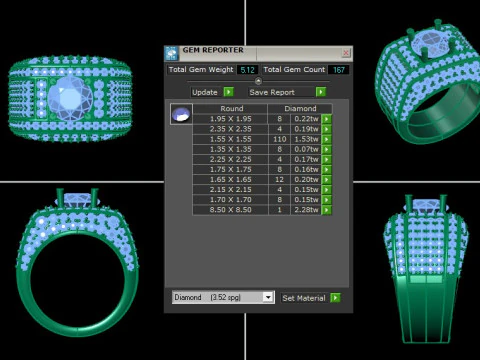Select the round gem shape thumbnail
480x360 pixels.
(x=181, y=114)
